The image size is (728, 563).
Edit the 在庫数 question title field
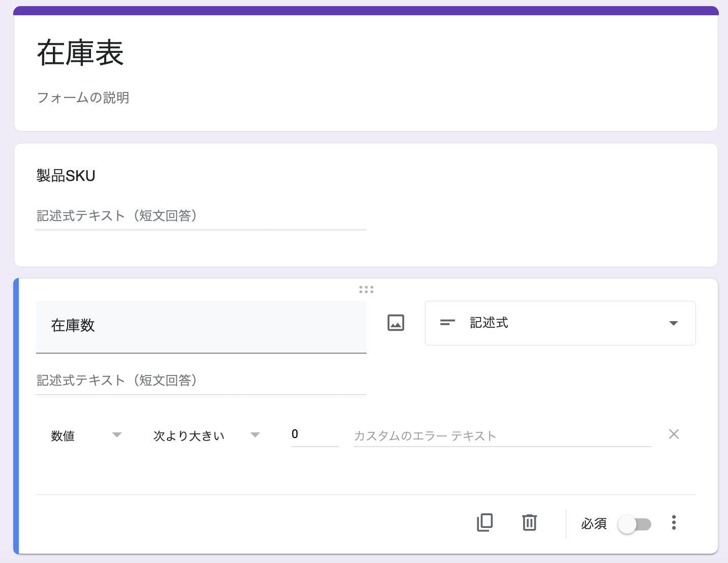[201, 326]
